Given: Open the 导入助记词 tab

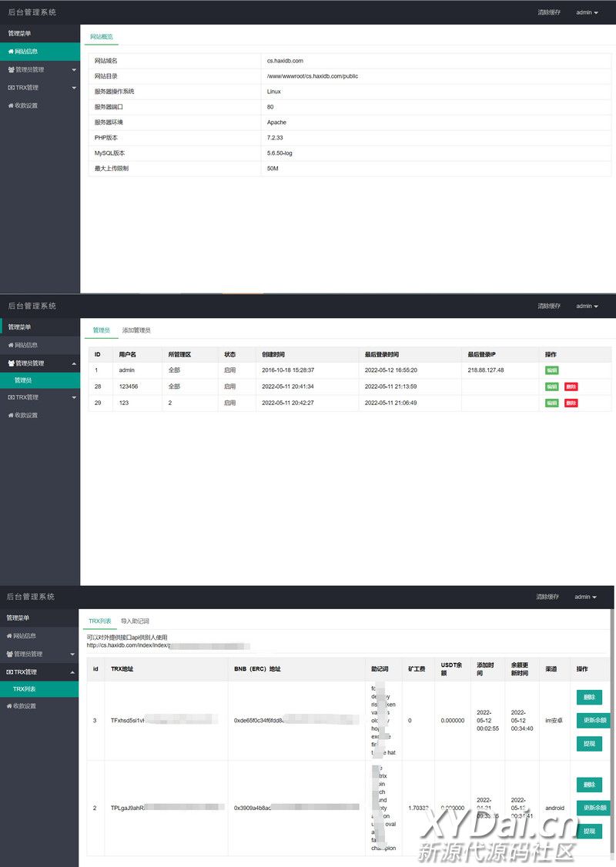Looking at the screenshot, I should 135,621.
